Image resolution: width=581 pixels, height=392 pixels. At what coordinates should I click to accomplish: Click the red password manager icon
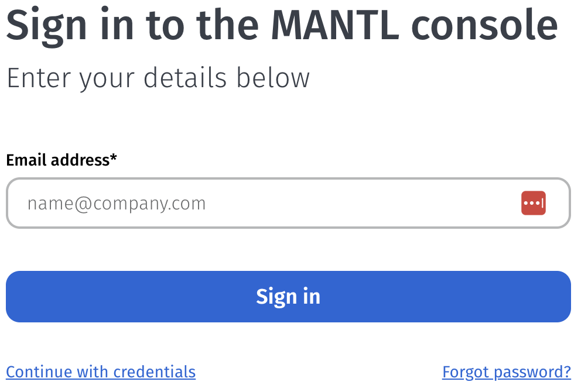(533, 203)
